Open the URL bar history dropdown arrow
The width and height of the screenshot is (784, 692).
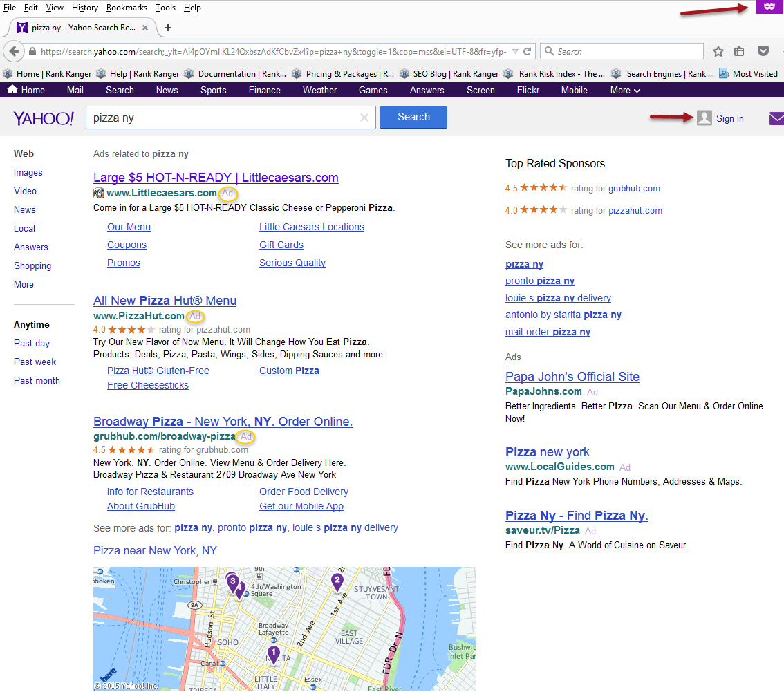pos(514,52)
